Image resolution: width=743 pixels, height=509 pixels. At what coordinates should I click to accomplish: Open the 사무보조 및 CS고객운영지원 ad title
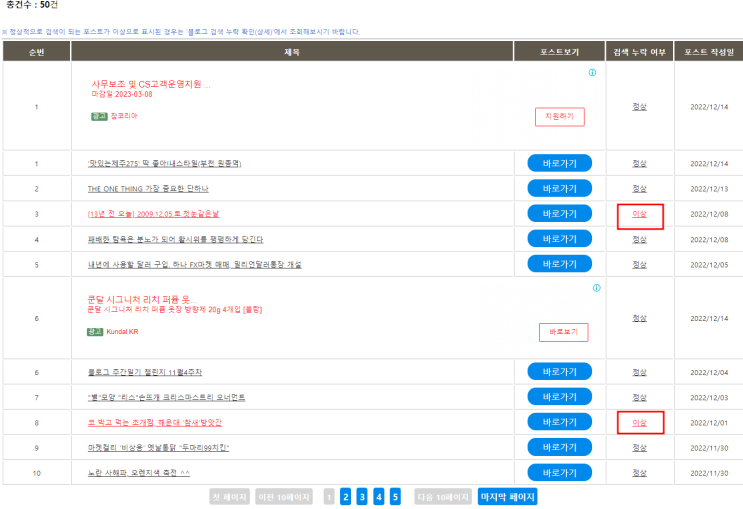(151, 84)
